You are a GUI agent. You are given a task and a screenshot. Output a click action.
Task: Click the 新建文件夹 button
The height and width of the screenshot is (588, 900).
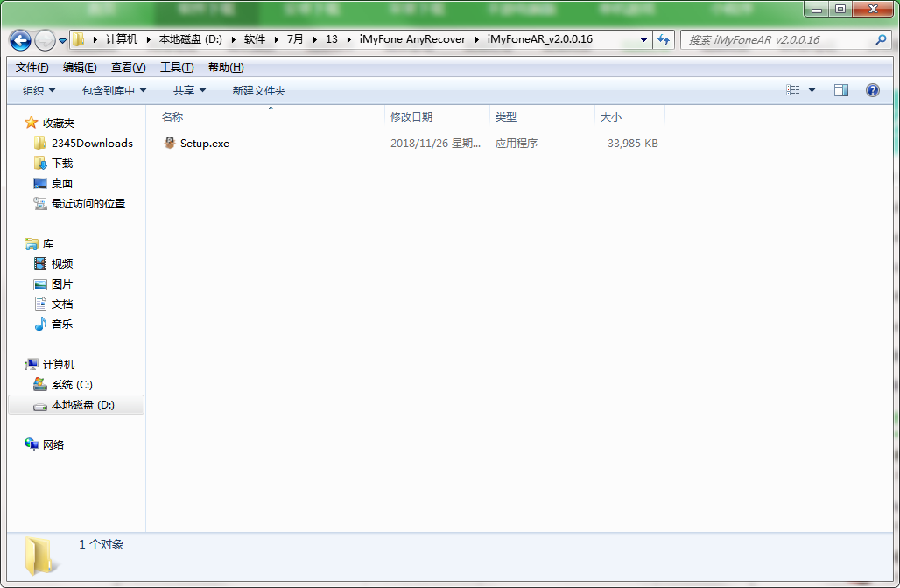pyautogui.click(x=259, y=90)
